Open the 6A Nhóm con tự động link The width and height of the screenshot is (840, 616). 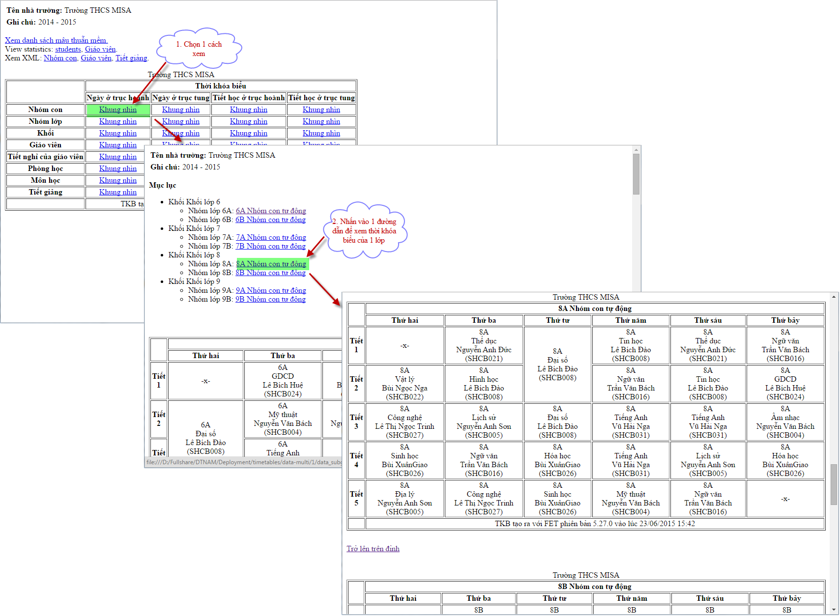(x=271, y=211)
